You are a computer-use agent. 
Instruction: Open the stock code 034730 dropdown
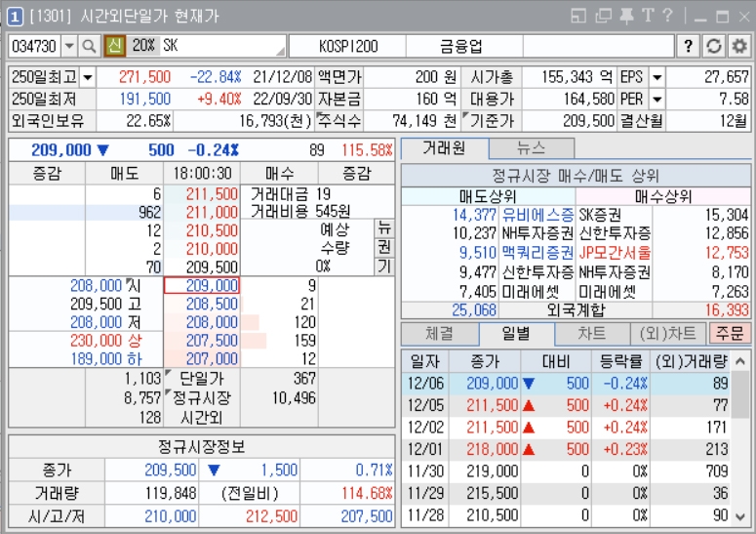(x=69, y=46)
